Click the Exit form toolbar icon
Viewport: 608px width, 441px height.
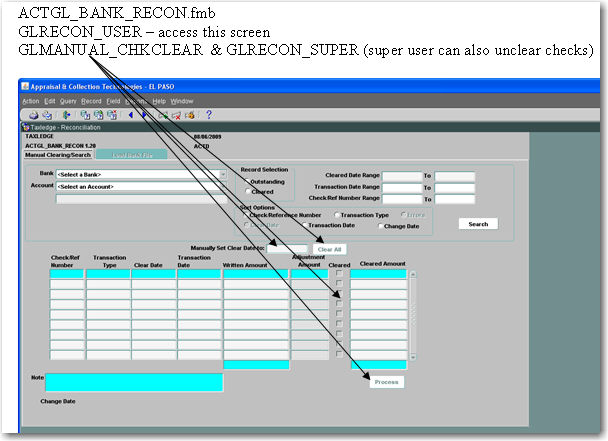66,115
